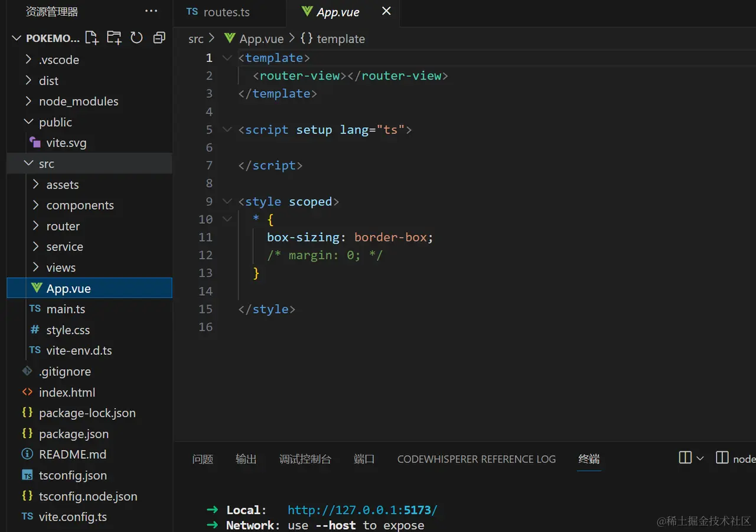Open CODEWHISPERER REFERENCE LOG tab
The width and height of the screenshot is (756, 532).
[477, 459]
